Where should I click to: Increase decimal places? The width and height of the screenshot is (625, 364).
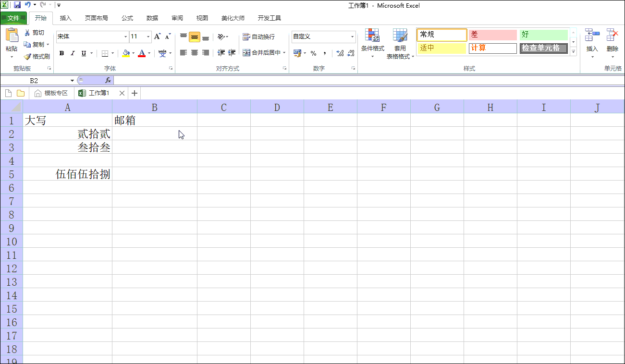pos(340,53)
